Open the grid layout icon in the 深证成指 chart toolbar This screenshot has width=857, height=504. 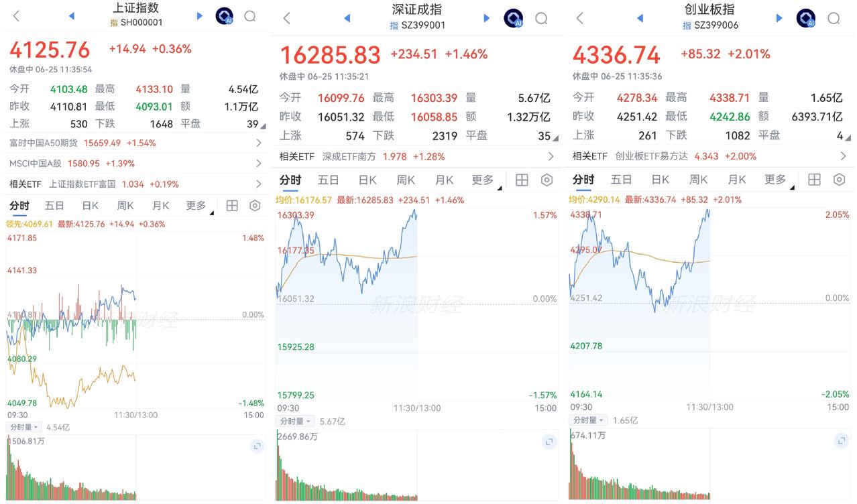(522, 180)
